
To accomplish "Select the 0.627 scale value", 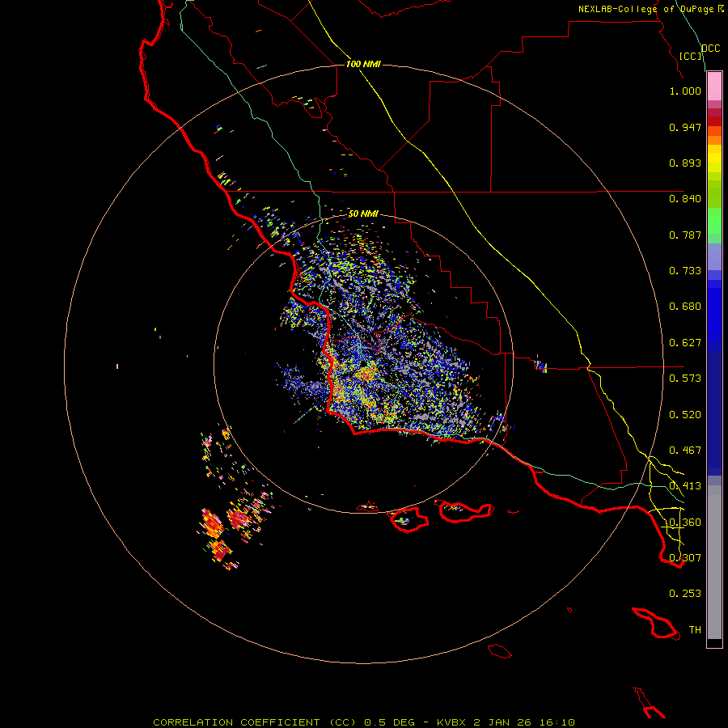I will coord(685,343).
